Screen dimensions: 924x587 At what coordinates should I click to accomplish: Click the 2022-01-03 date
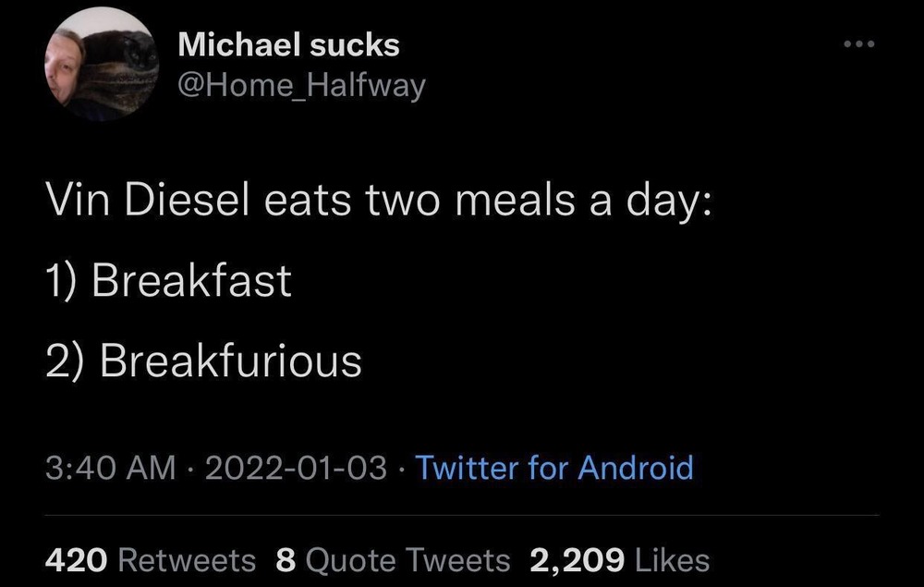[x=296, y=468]
